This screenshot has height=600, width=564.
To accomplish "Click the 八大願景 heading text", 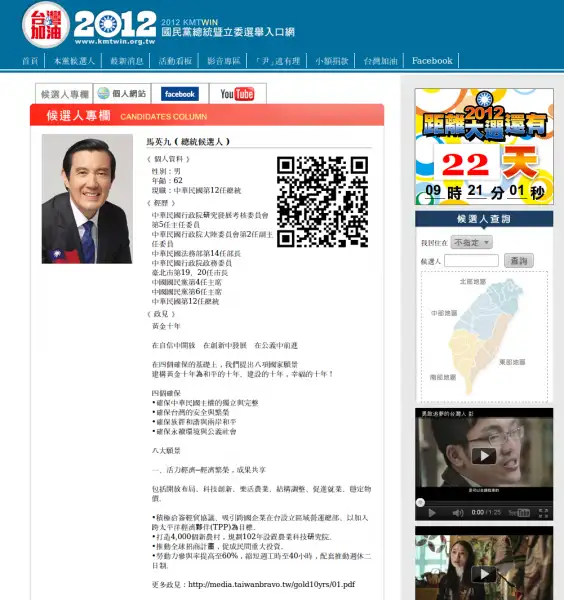I will (166, 450).
